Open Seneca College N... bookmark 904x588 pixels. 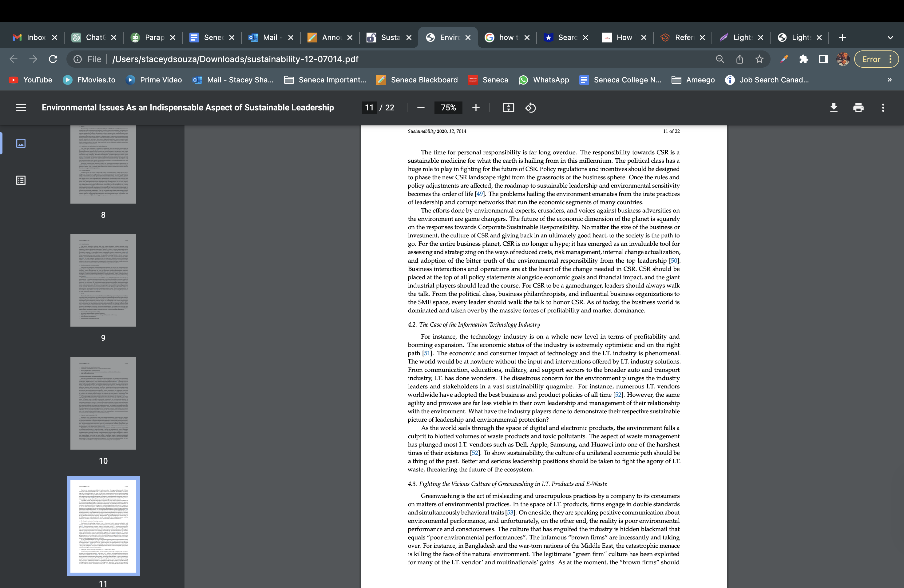620,80
